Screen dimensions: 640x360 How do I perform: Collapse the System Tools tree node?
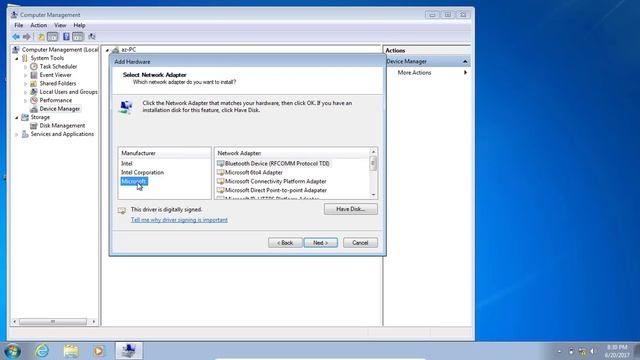point(17,58)
